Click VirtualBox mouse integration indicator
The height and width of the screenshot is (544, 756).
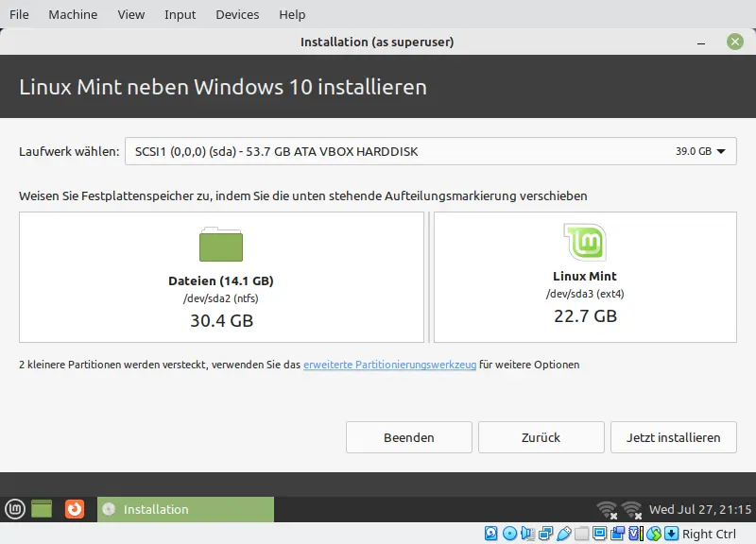click(654, 534)
